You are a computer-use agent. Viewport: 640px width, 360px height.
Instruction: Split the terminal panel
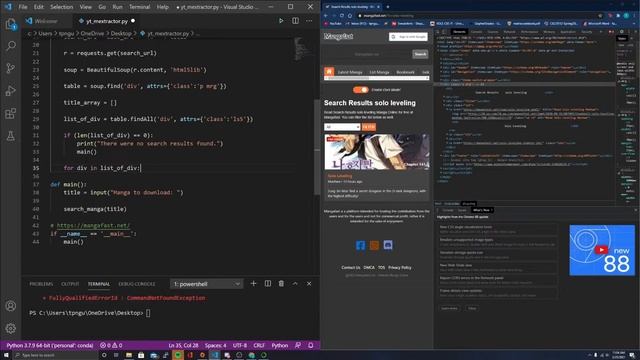(267, 283)
